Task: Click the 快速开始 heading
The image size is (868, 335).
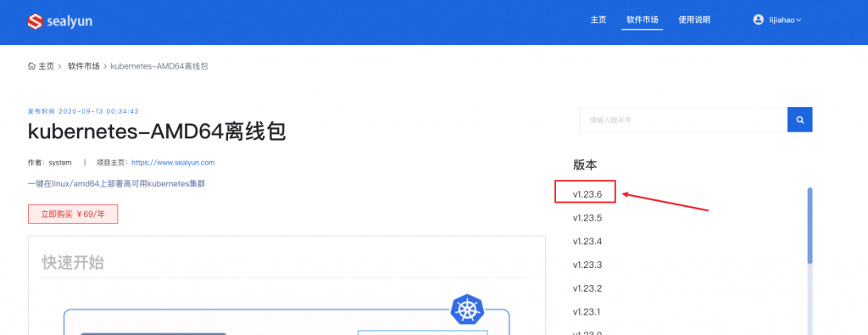Action: [73, 262]
